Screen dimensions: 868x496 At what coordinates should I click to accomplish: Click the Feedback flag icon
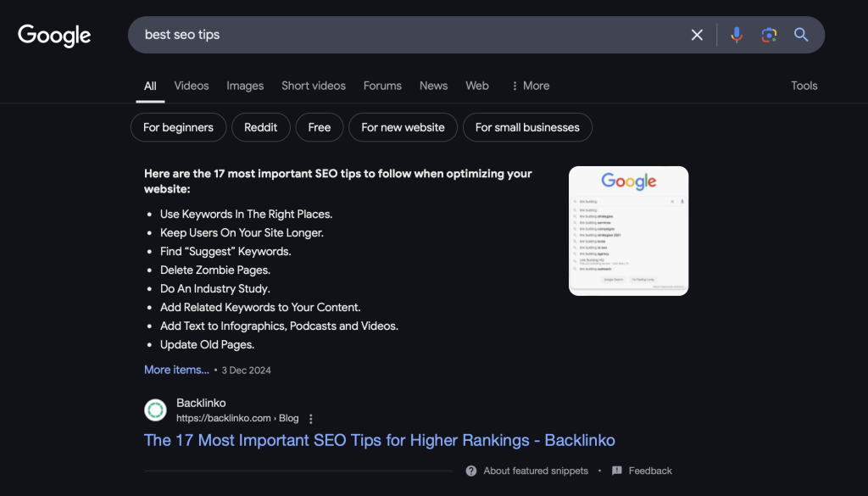[x=617, y=471]
